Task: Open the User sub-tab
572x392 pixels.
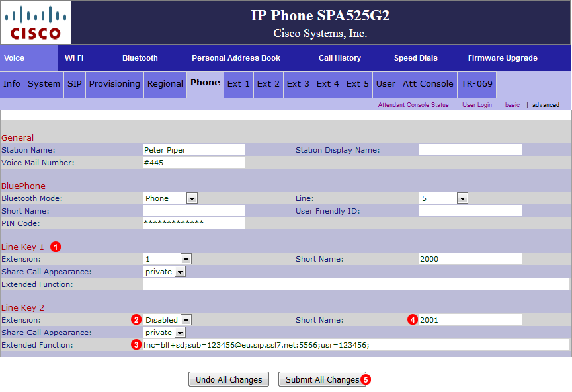Action: click(386, 85)
